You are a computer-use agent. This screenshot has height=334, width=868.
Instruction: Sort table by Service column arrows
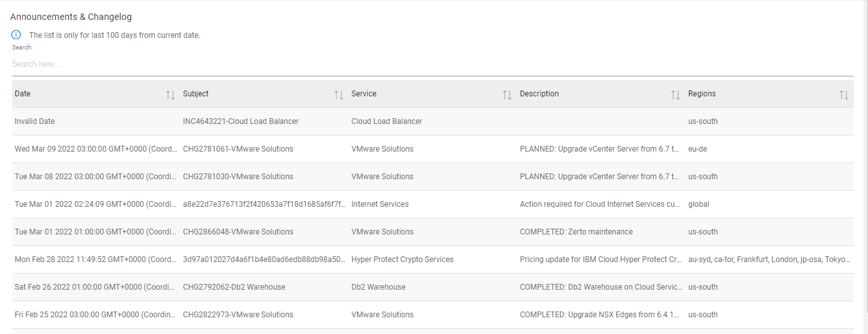click(x=507, y=95)
